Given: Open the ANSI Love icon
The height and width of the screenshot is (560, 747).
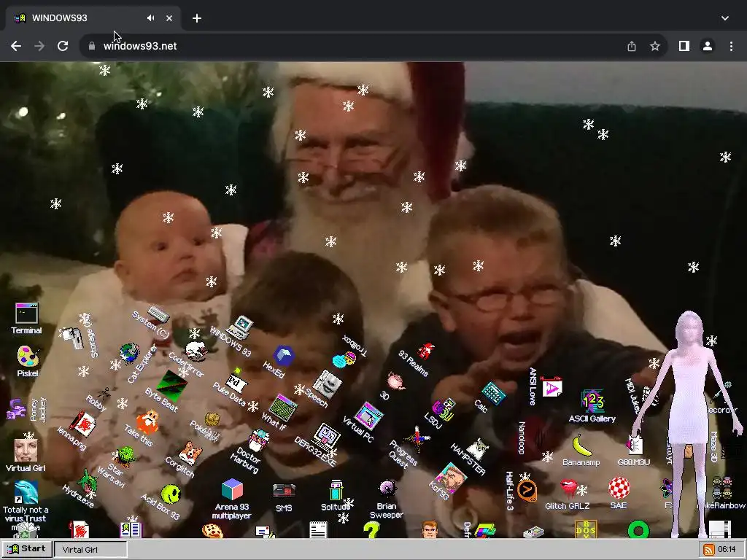Looking at the screenshot, I should coord(551,388).
